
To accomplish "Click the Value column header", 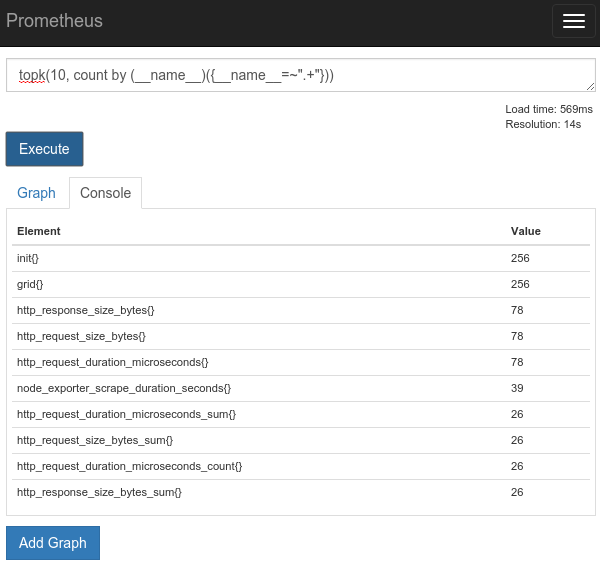I will (x=525, y=231).
